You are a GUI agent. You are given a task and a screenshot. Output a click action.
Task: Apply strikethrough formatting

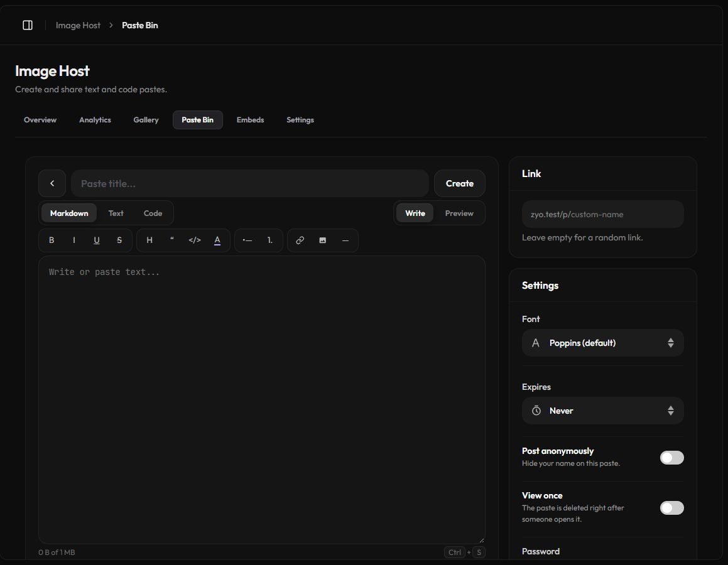pos(119,240)
